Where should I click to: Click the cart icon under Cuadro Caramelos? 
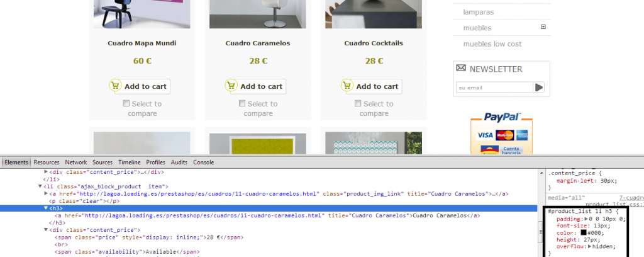click(x=231, y=86)
